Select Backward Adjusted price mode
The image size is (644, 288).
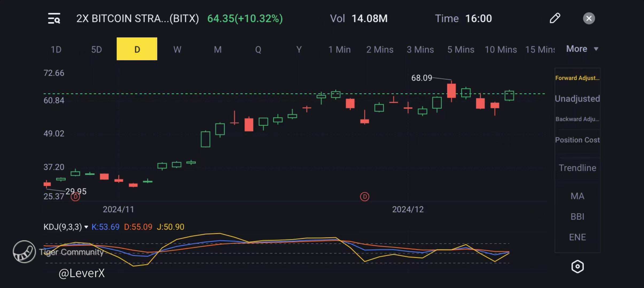click(577, 119)
